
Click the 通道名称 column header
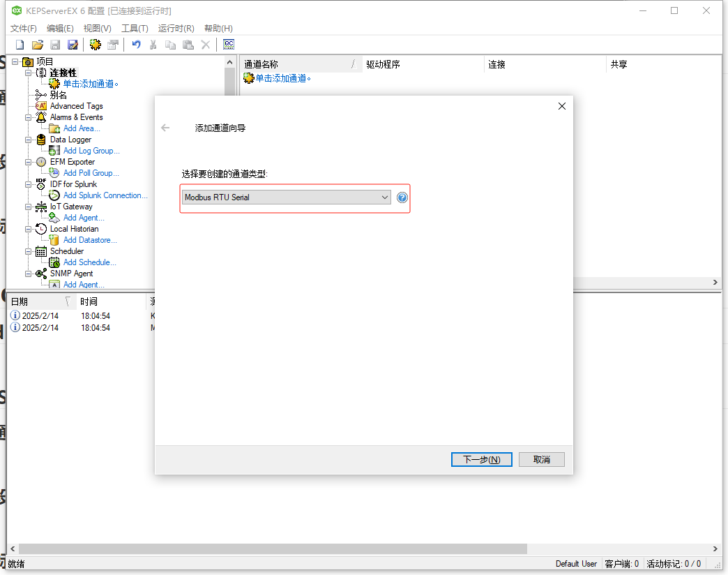click(x=302, y=64)
